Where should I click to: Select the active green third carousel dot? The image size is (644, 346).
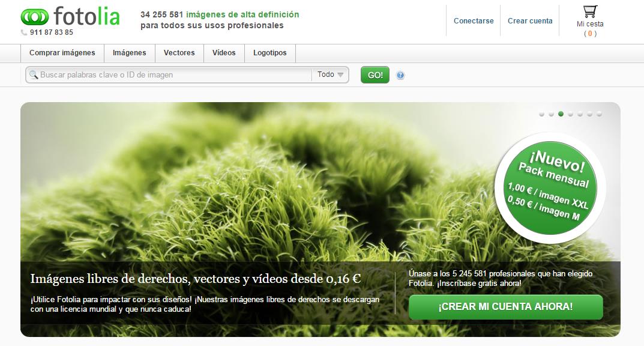click(x=561, y=114)
